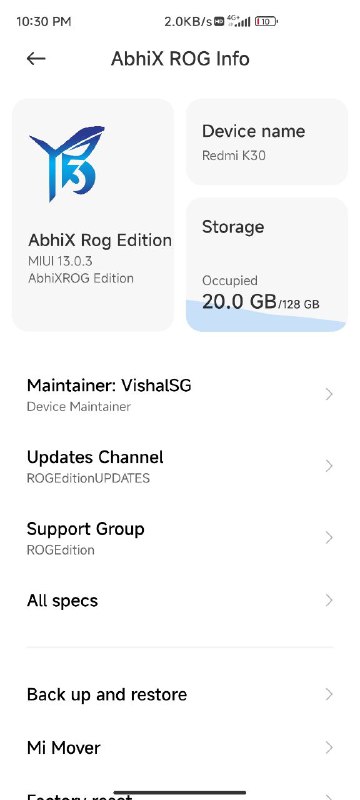The height and width of the screenshot is (800, 360).
Task: Open Updates Channel entry
Action: [x=180, y=466]
